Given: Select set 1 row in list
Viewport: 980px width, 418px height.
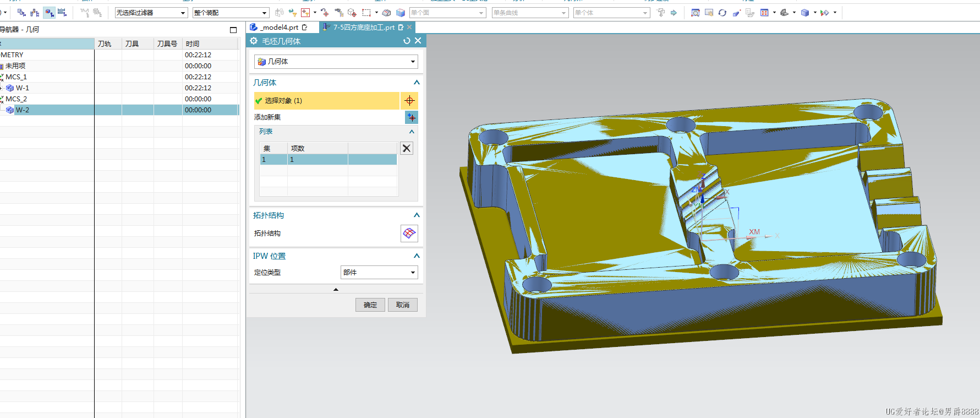Looking at the screenshot, I should (328, 159).
